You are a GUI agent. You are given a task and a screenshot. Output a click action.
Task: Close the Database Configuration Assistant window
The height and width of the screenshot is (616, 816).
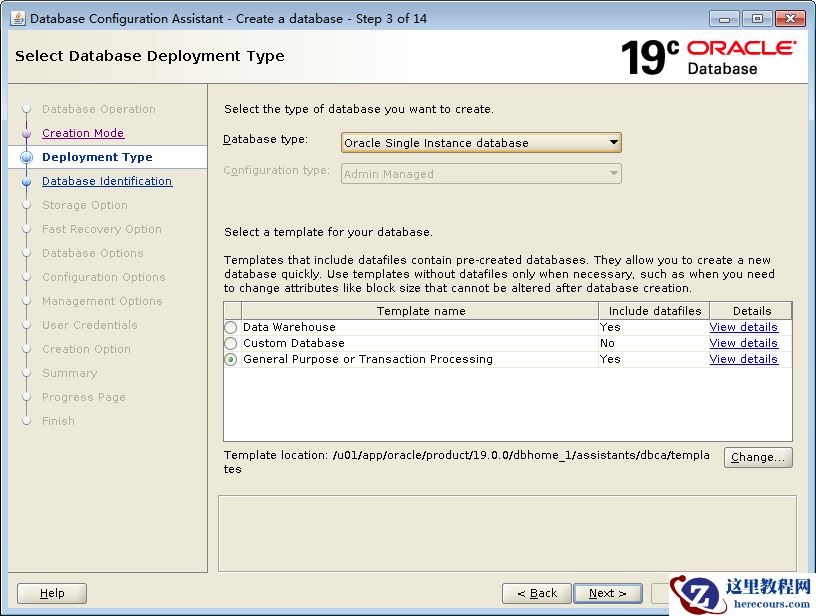(790, 19)
